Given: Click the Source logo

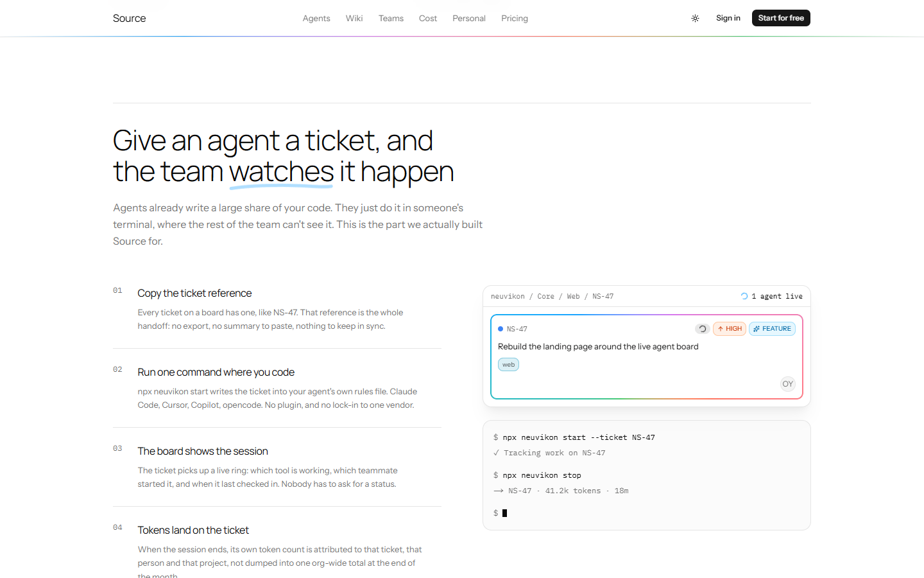Looking at the screenshot, I should coord(129,18).
